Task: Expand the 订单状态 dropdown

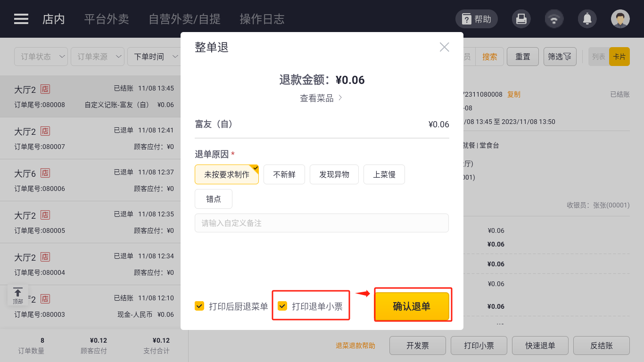Action: (41, 57)
